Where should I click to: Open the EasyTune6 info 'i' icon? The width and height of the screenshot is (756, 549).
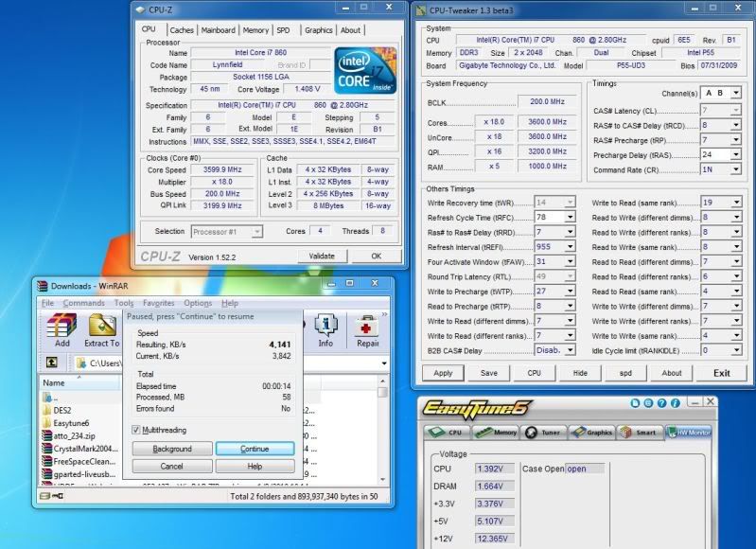click(x=675, y=403)
